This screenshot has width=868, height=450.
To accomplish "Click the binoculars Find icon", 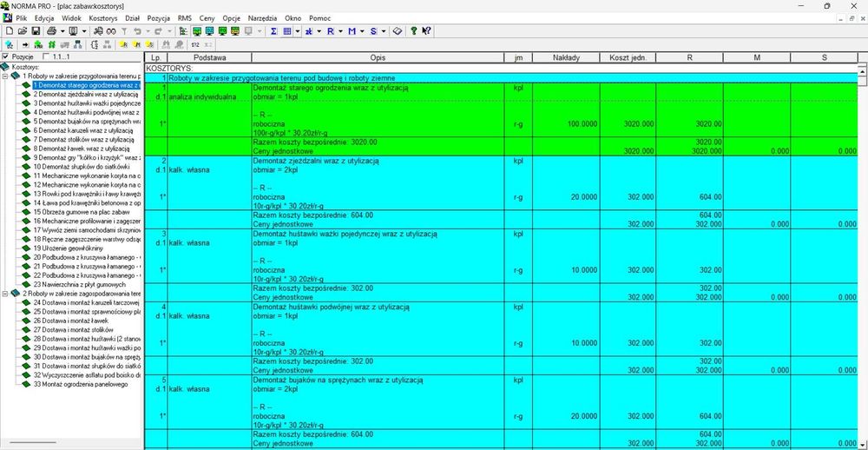I will tap(98, 31).
